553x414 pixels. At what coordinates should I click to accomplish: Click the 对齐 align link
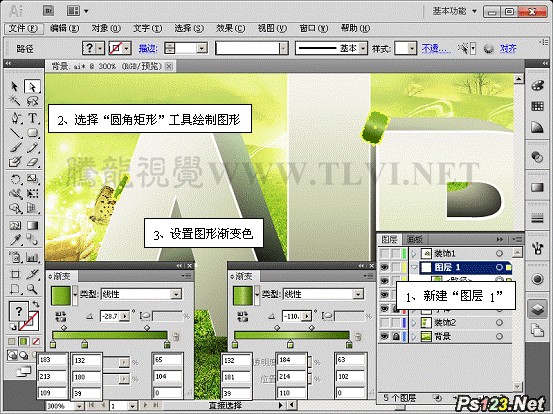click(508, 48)
